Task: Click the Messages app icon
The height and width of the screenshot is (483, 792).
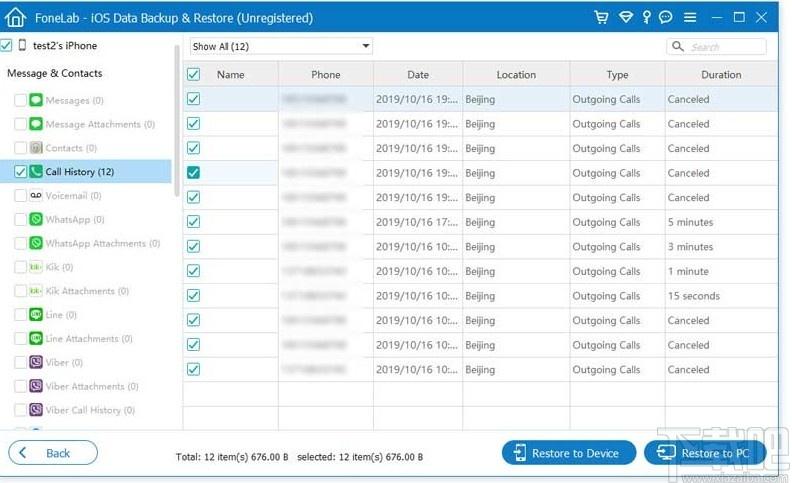Action: (36, 100)
